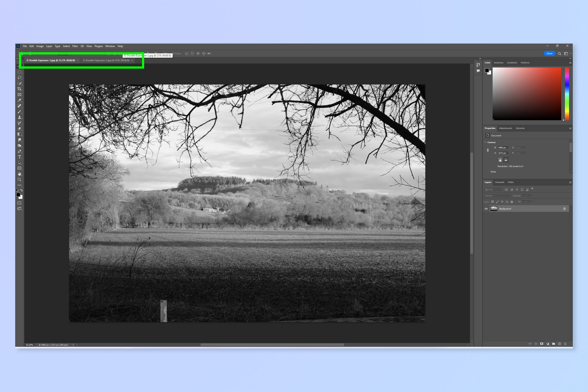Toggle Quick Mask mode
This screenshot has height=392, width=588.
(x=19, y=203)
